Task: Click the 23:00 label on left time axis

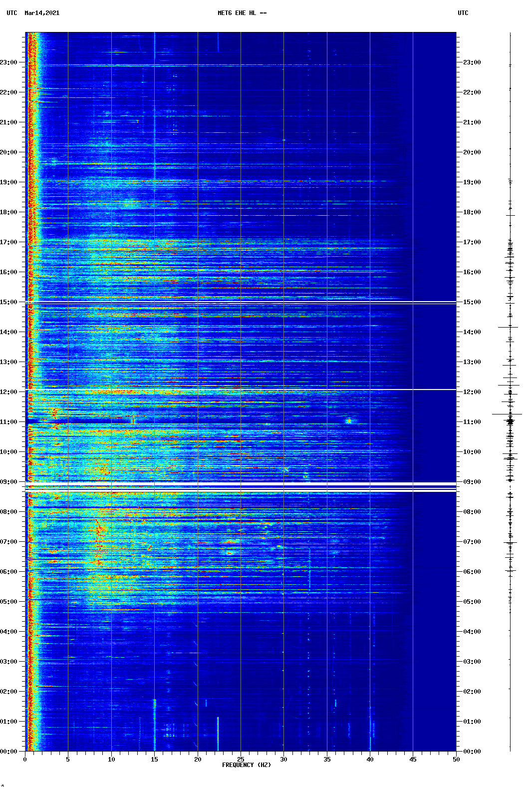Action: [x=9, y=62]
